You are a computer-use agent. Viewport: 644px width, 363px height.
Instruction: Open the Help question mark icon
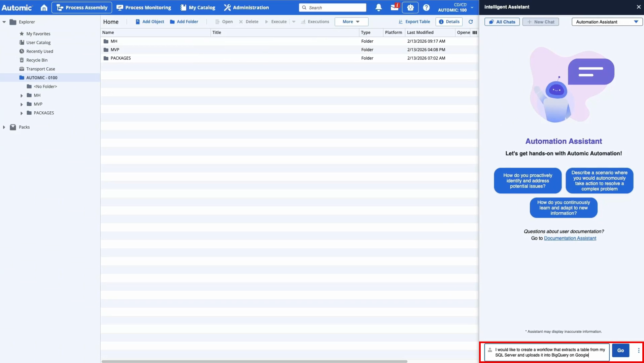click(x=426, y=7)
